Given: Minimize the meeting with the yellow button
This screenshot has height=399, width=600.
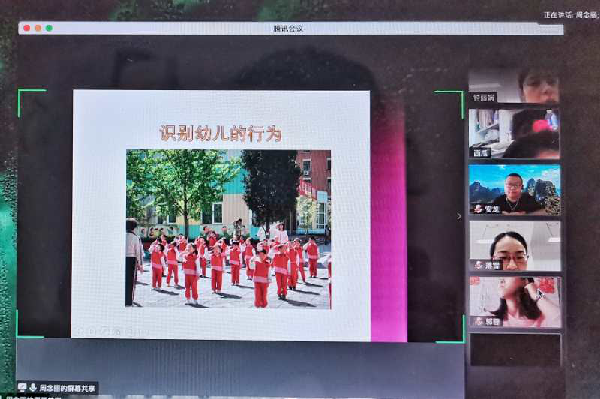Looking at the screenshot, I should coord(38,28).
